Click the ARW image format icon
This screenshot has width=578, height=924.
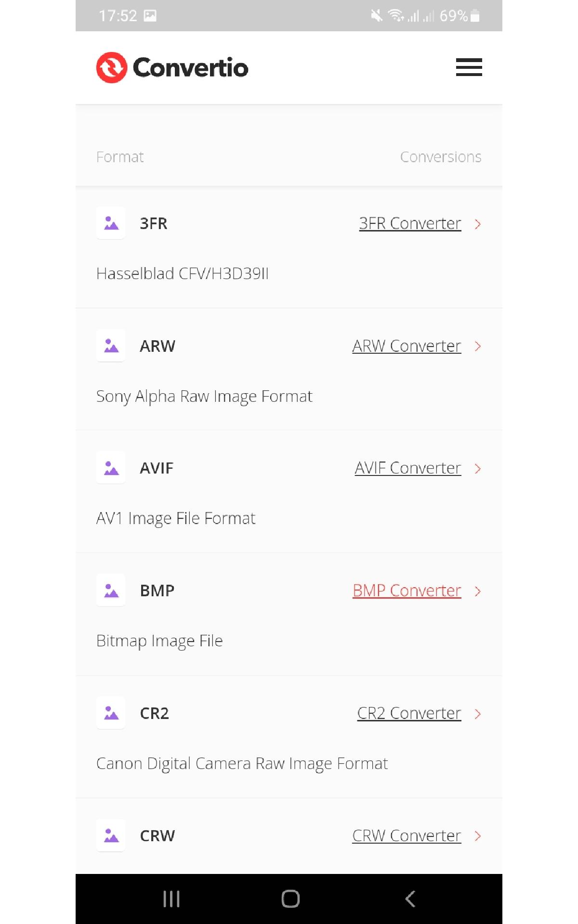[111, 346]
